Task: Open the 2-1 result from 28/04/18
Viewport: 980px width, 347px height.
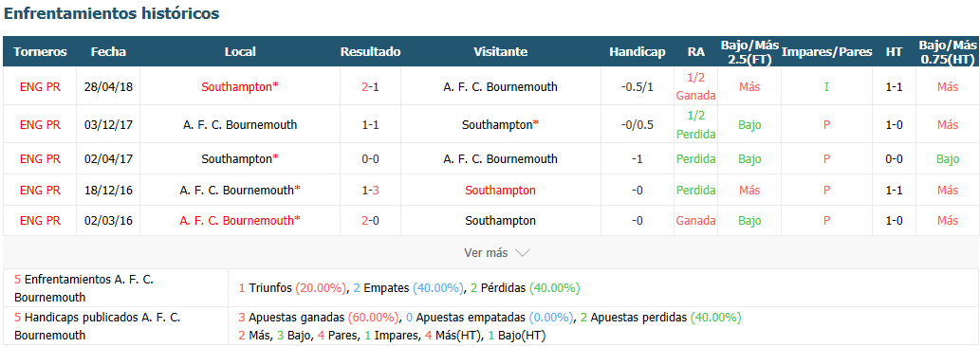Action: point(370,87)
